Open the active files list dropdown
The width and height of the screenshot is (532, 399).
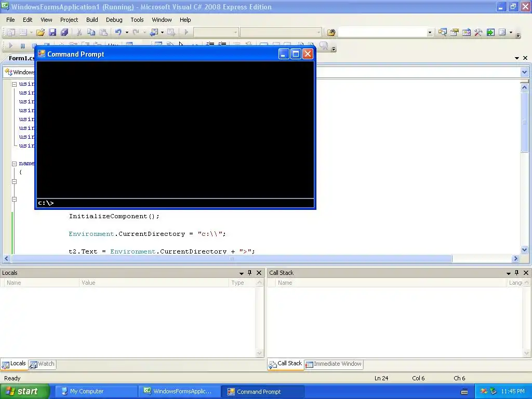[x=517, y=58]
